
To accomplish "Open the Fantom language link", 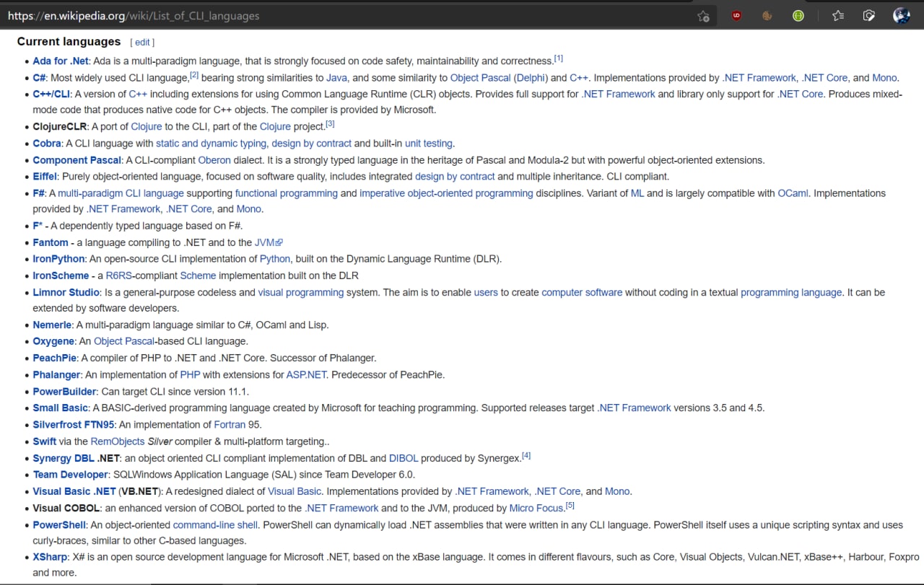I will (x=51, y=243).
